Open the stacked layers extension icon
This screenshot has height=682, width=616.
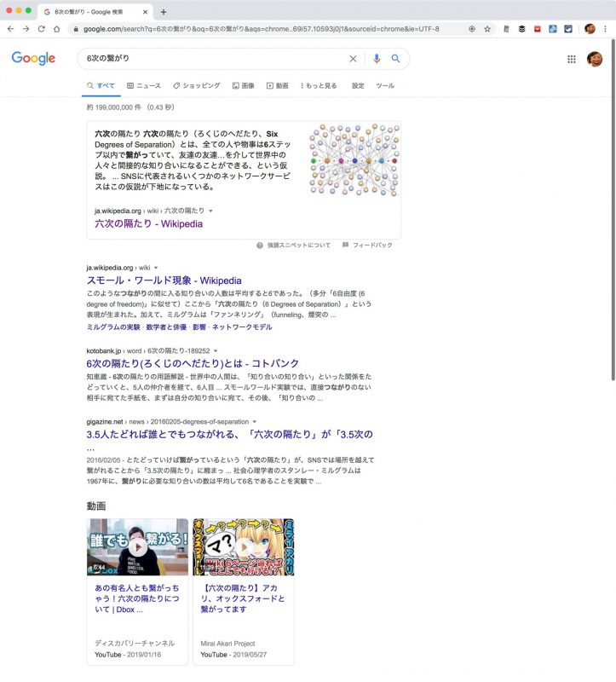pos(521,29)
